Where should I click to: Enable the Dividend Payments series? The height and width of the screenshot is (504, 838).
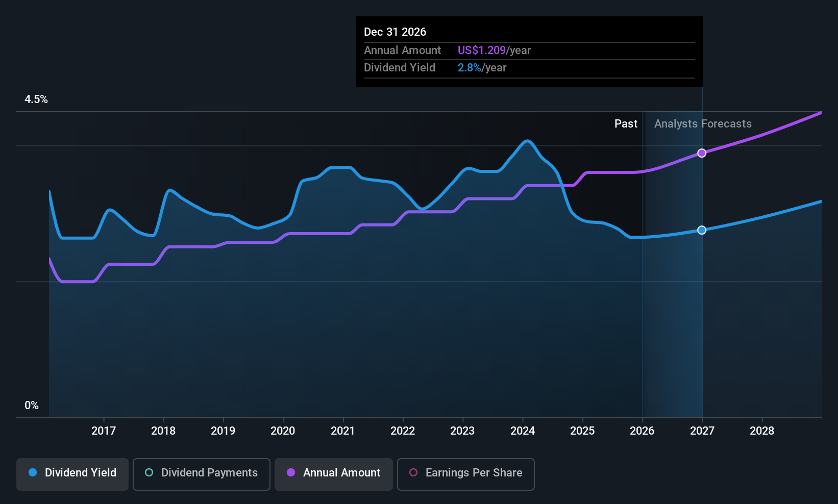click(201, 474)
